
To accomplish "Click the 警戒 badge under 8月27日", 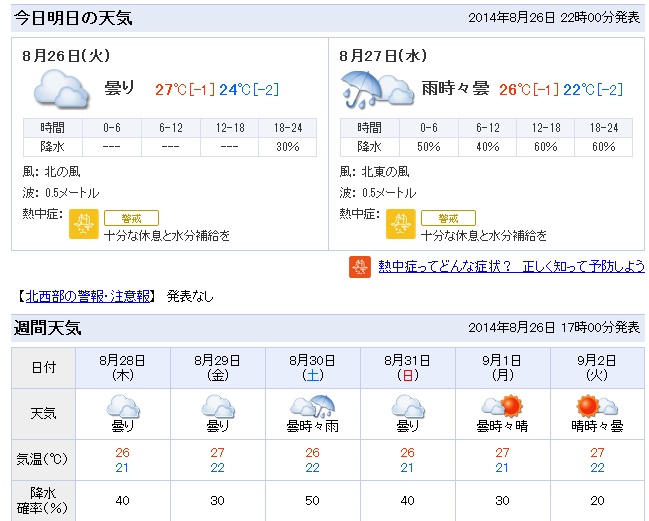I will pyautogui.click(x=448, y=218).
